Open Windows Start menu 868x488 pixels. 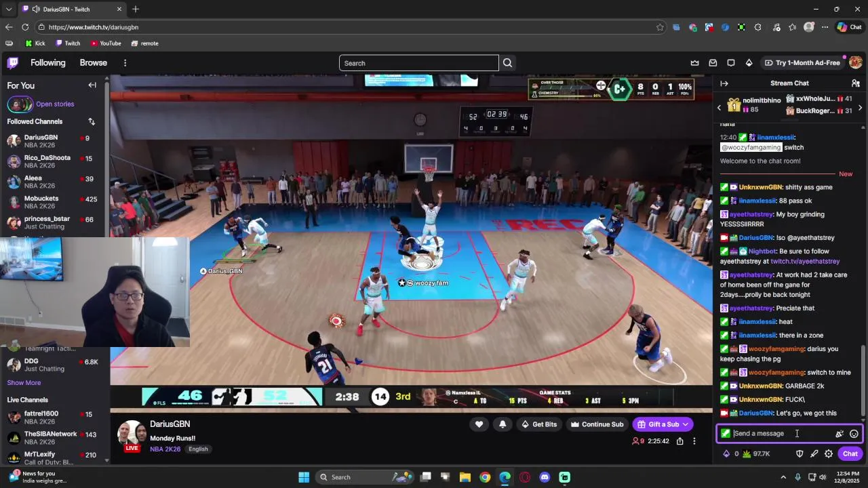(x=304, y=477)
